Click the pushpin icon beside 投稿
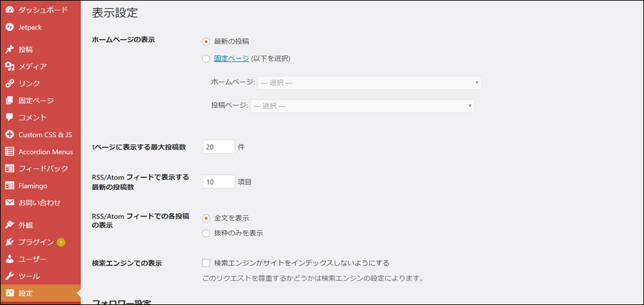644x305 pixels. [x=10, y=49]
